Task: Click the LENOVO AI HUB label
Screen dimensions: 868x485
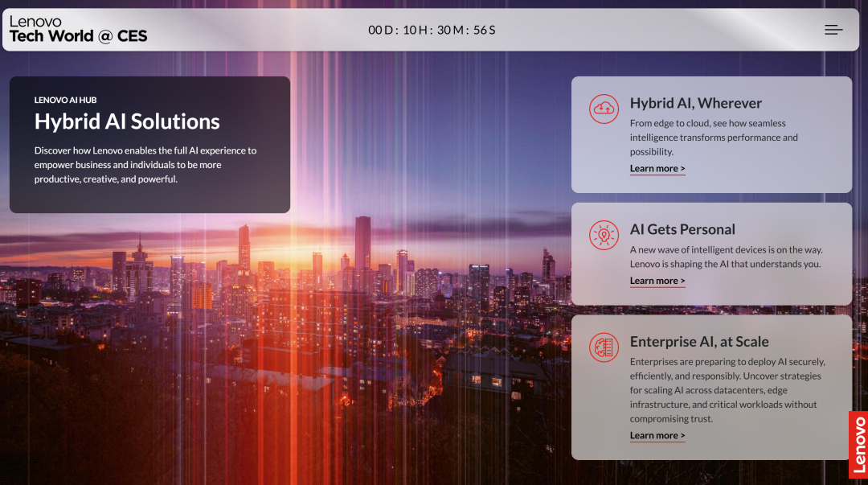Action: click(x=65, y=101)
